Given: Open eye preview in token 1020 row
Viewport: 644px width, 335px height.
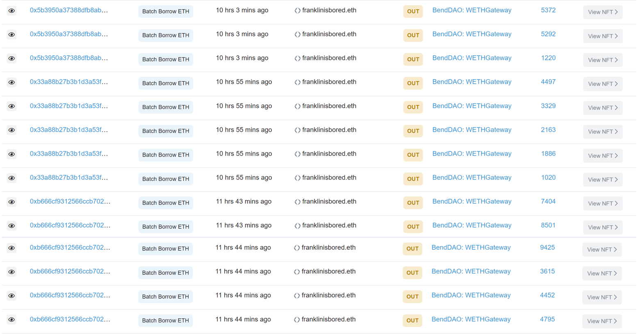Looking at the screenshot, I should (11, 178).
